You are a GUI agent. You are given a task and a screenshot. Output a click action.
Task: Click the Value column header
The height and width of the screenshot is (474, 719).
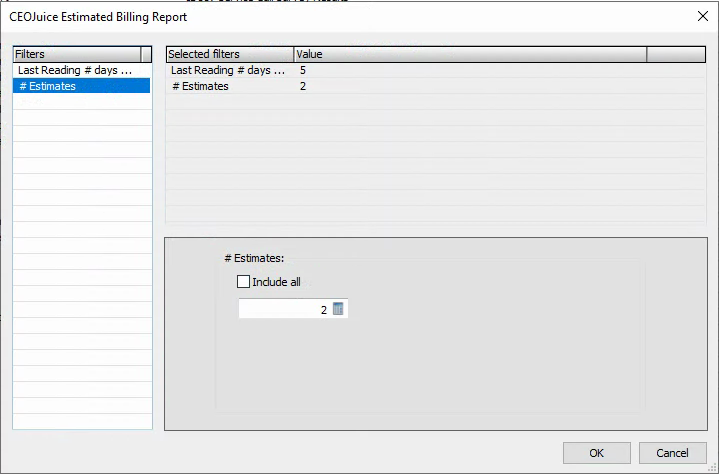(x=470, y=54)
